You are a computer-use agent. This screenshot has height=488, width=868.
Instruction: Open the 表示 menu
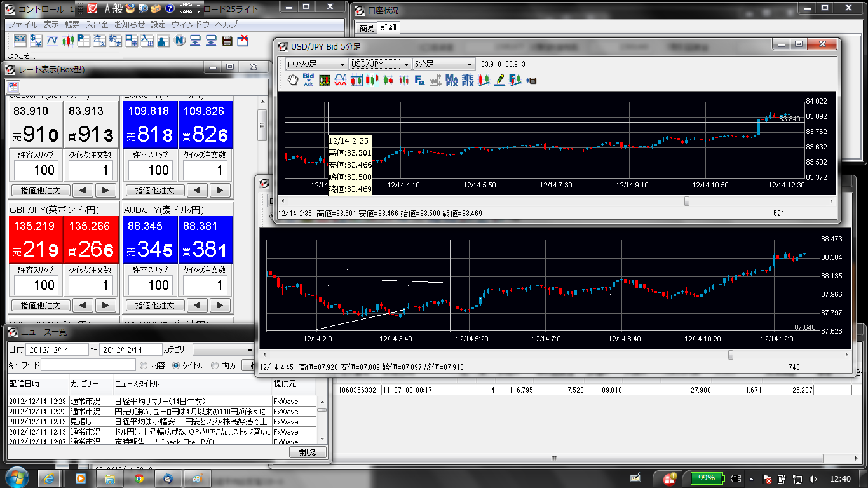tap(51, 24)
